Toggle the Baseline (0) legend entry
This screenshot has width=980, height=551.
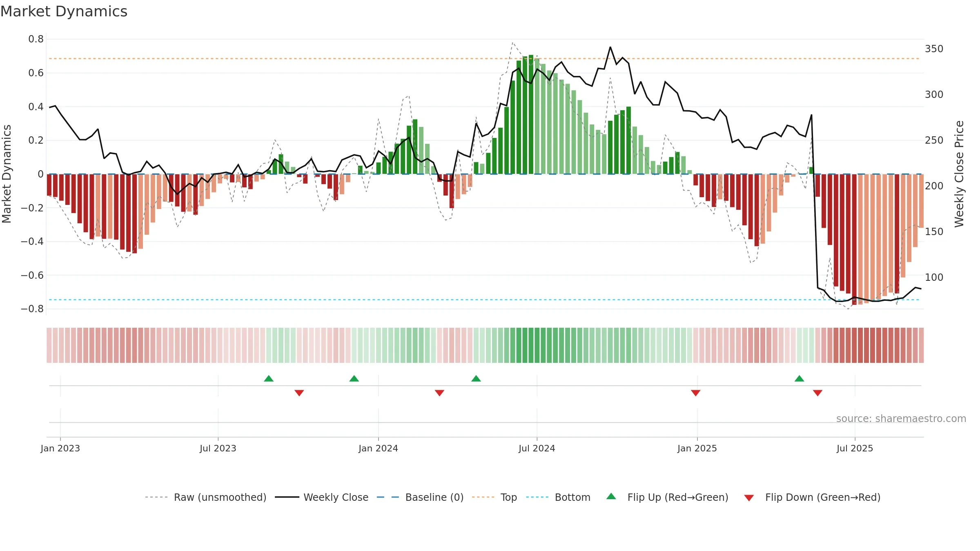pos(420,497)
